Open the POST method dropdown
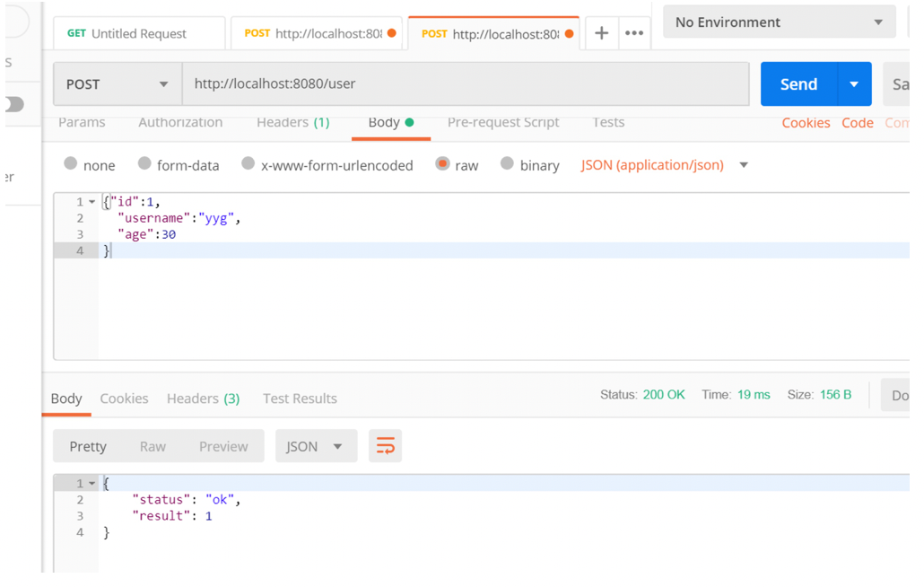Viewport: 924px width, 587px height. (x=118, y=84)
